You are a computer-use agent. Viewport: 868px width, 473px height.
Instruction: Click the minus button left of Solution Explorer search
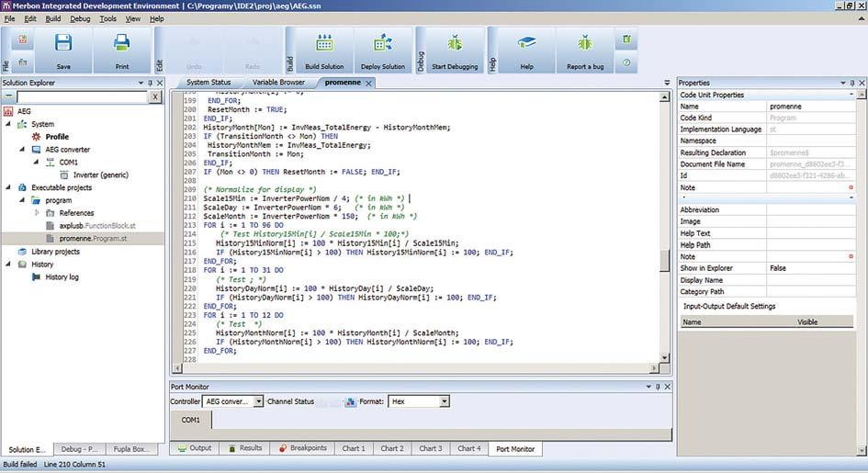9,96
